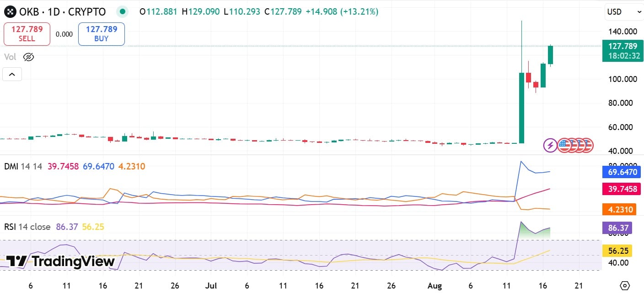The height and width of the screenshot is (294, 644).
Task: Open the chart settings gear near the time axis
Action: pyautogui.click(x=626, y=285)
